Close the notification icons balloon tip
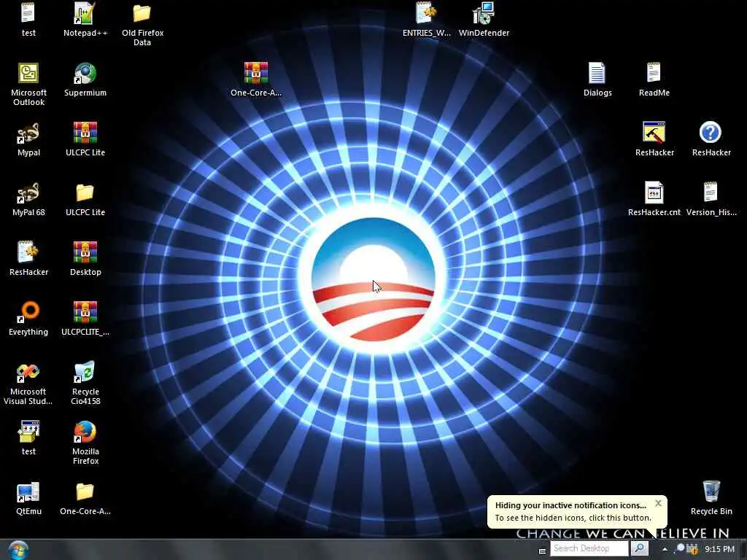The height and width of the screenshot is (560, 747). 659,503
